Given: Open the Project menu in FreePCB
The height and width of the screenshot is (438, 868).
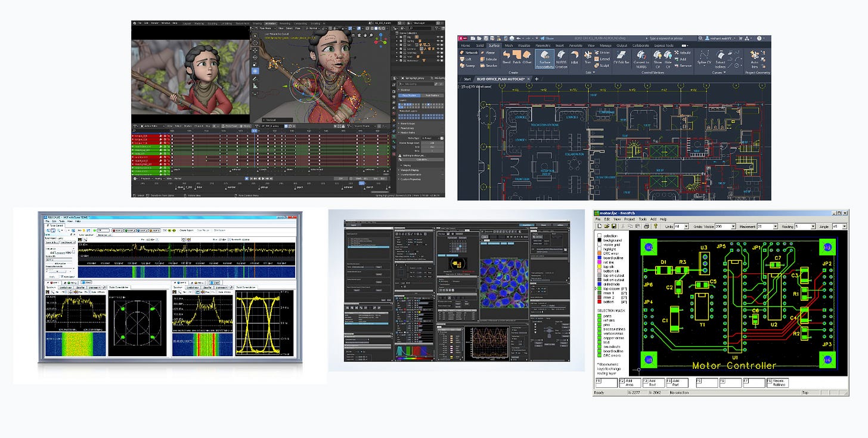Looking at the screenshot, I should coord(628,219).
